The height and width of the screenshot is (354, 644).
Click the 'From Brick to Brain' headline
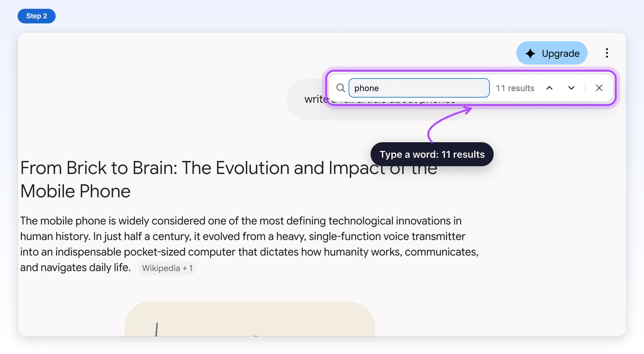229,179
